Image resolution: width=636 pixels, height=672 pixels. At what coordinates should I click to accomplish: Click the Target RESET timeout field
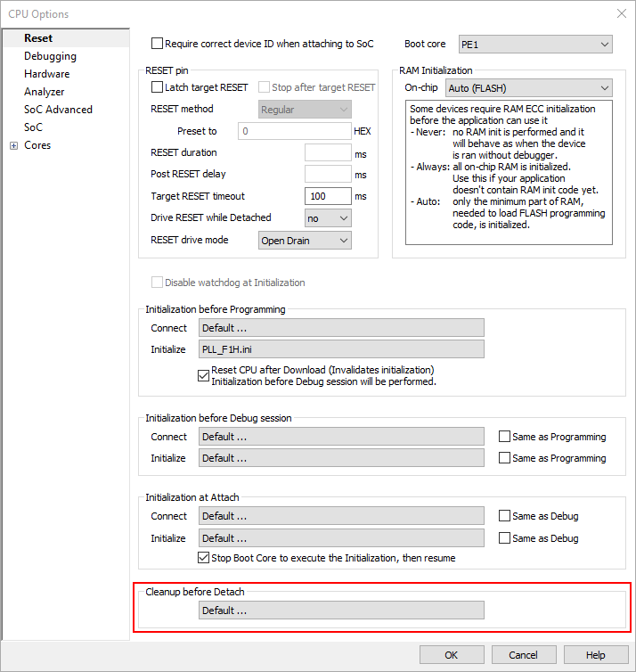[327, 196]
